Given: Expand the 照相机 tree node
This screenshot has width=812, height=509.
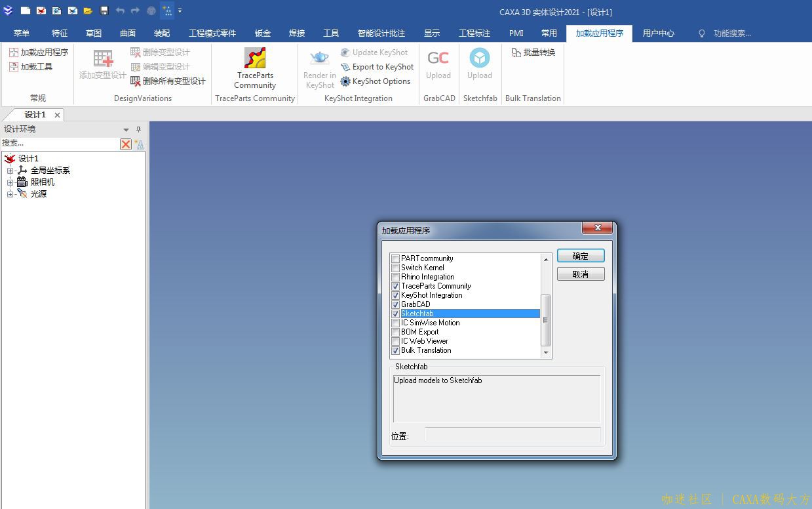Looking at the screenshot, I should click(x=10, y=182).
